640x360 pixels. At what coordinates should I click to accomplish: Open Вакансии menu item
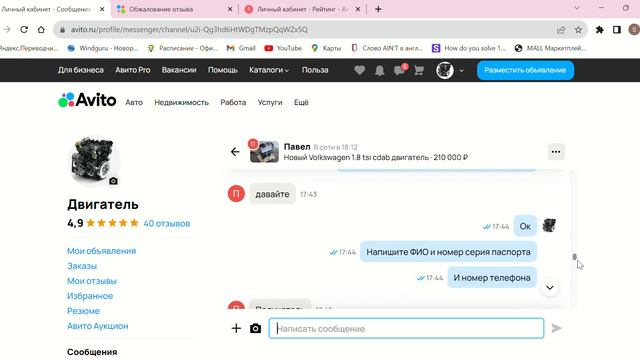(179, 70)
